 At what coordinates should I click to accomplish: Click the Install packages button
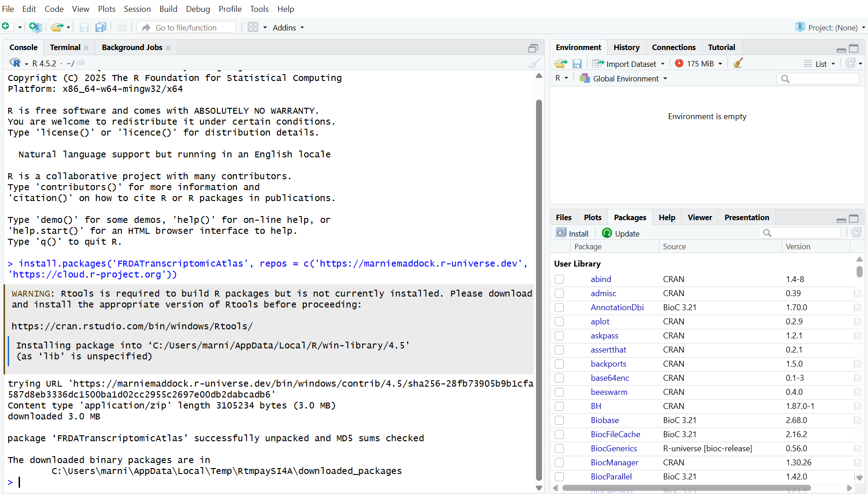pos(572,233)
